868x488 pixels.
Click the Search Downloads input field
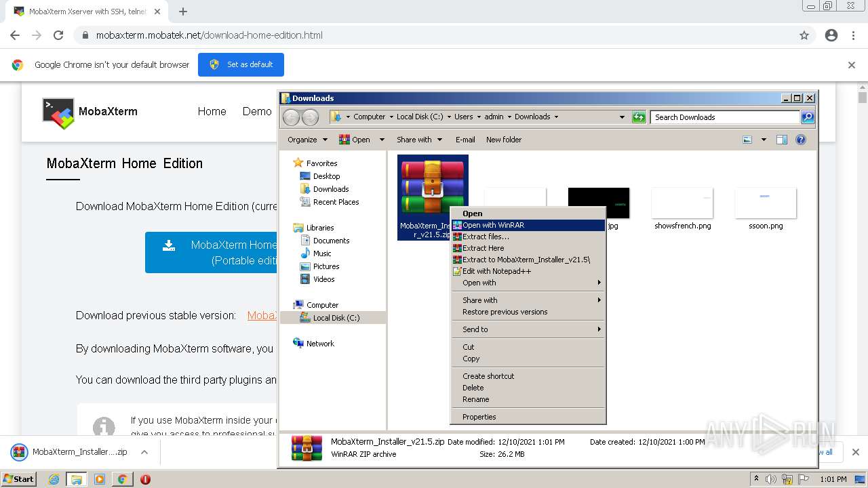click(x=725, y=117)
